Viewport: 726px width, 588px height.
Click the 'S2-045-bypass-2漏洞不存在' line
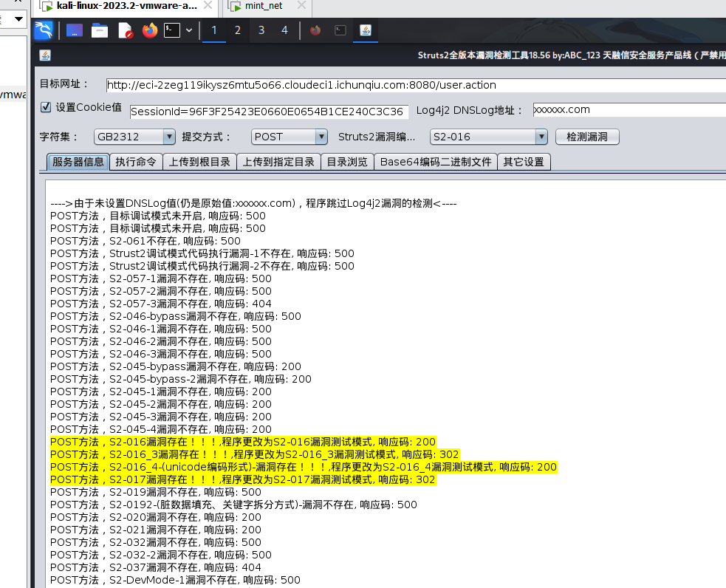point(180,379)
